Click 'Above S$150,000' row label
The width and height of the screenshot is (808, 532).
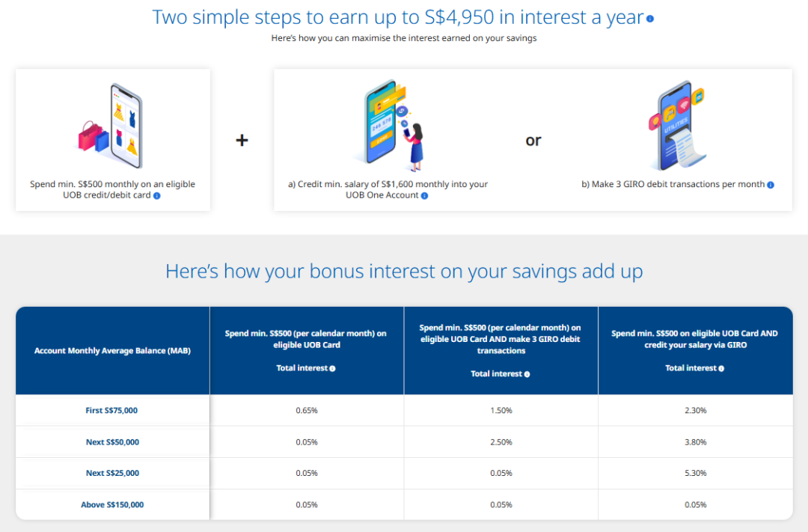tap(112, 504)
